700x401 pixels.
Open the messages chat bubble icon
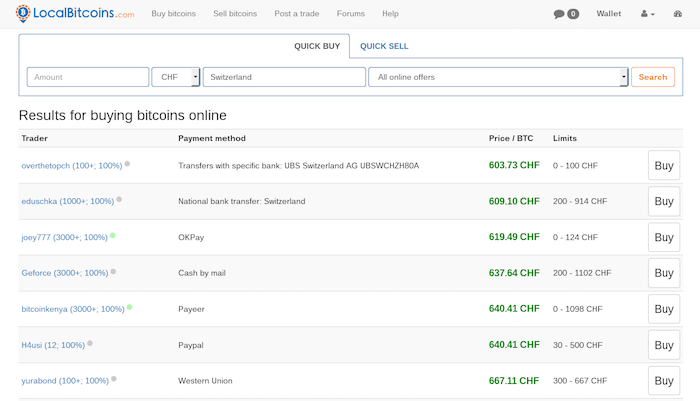[x=558, y=14]
